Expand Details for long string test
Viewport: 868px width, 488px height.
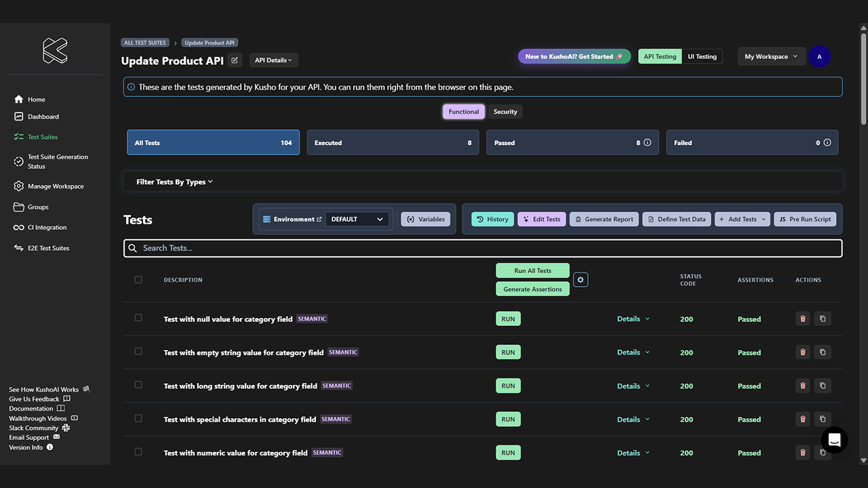tap(633, 386)
